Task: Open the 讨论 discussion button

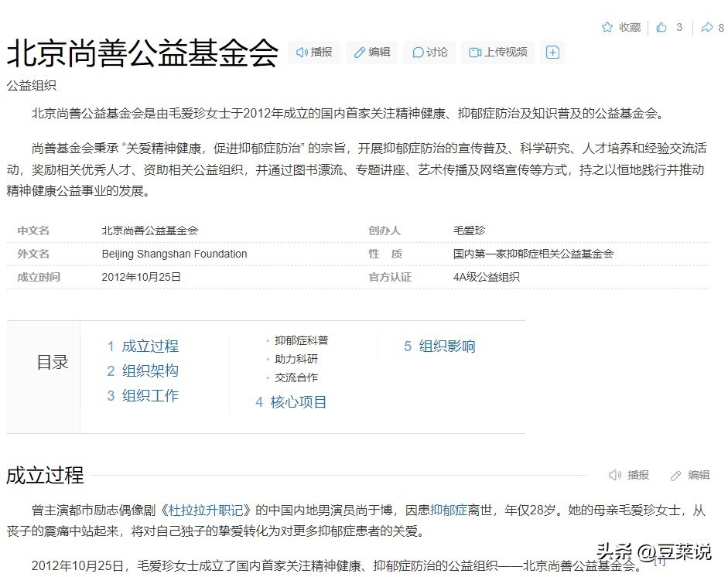Action: [429, 53]
